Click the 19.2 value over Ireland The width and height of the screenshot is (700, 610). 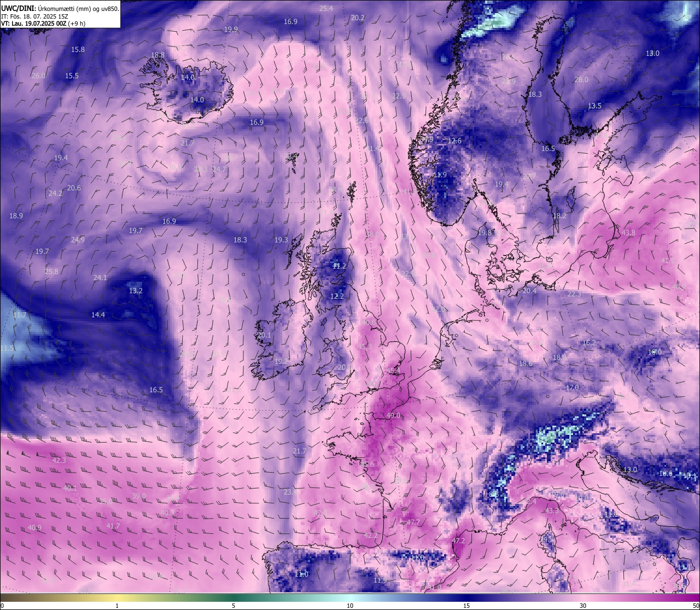click(x=281, y=361)
